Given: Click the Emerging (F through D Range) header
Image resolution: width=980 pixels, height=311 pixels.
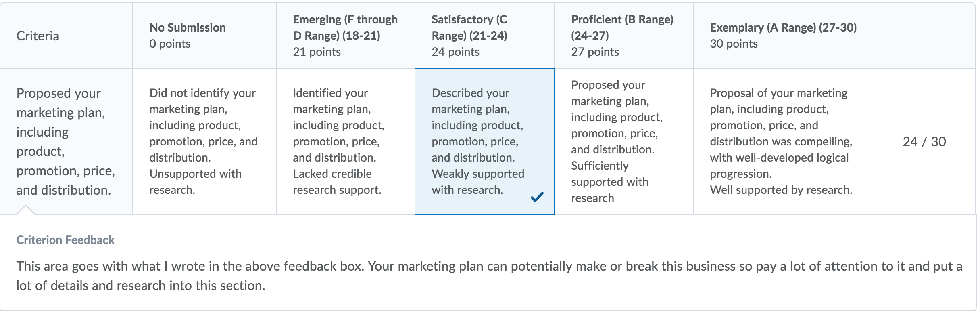Looking at the screenshot, I should 346,36.
